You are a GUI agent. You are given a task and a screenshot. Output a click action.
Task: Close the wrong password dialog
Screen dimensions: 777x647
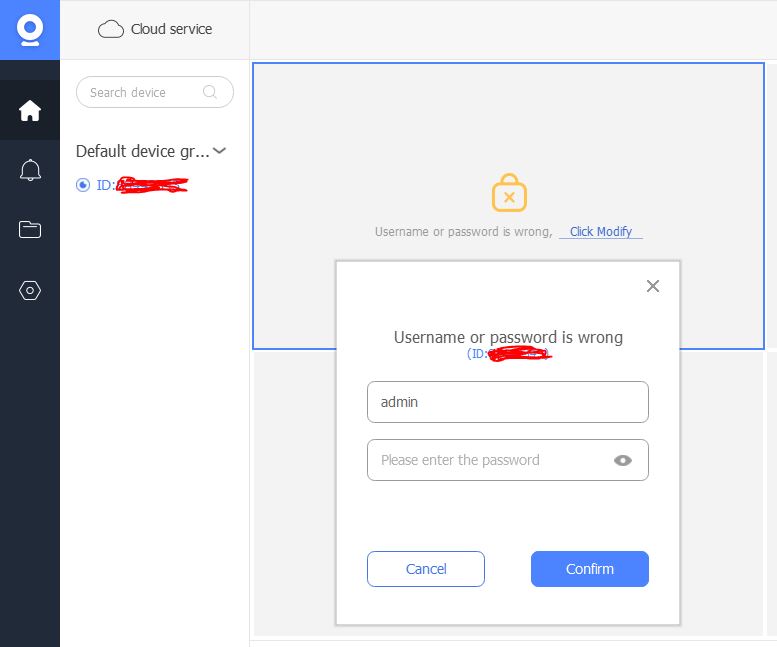[653, 286]
